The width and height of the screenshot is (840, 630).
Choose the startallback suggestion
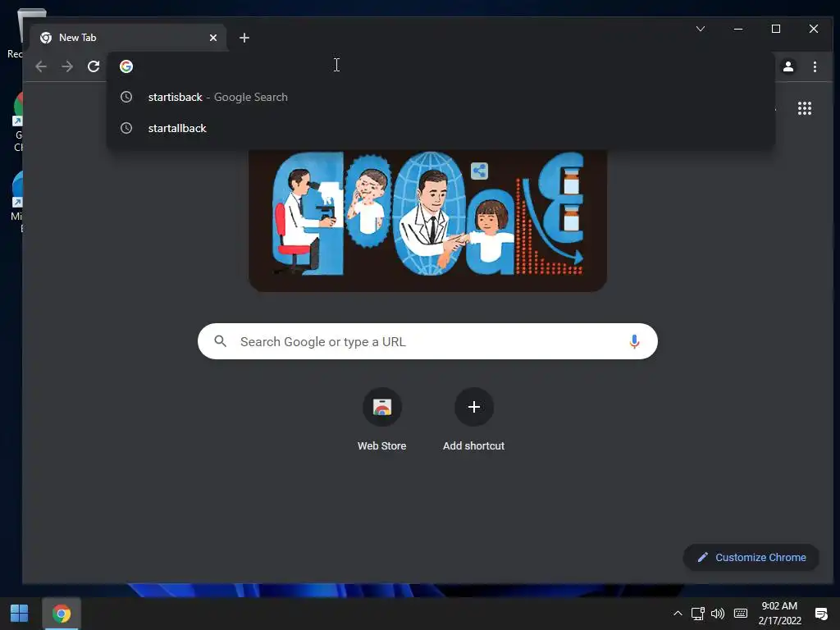point(441,128)
